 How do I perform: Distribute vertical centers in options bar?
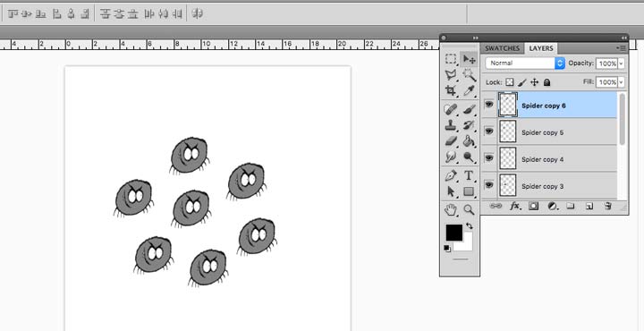[x=119, y=14]
